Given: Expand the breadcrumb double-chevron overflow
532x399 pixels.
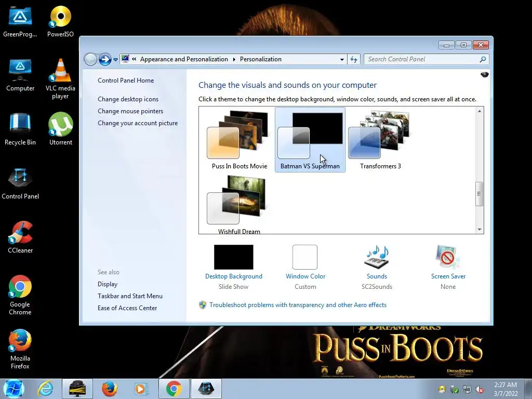Looking at the screenshot, I should (134, 59).
